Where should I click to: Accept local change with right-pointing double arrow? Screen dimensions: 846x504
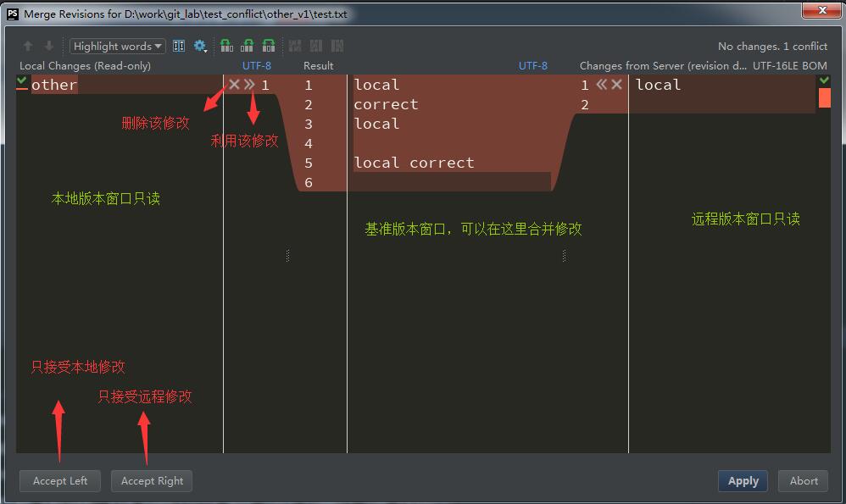(x=249, y=85)
